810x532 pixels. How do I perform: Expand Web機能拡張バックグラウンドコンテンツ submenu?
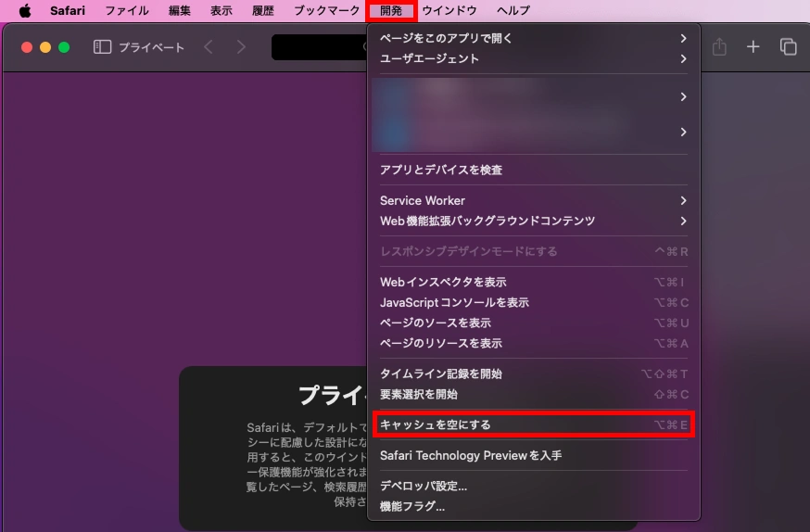tap(534, 222)
